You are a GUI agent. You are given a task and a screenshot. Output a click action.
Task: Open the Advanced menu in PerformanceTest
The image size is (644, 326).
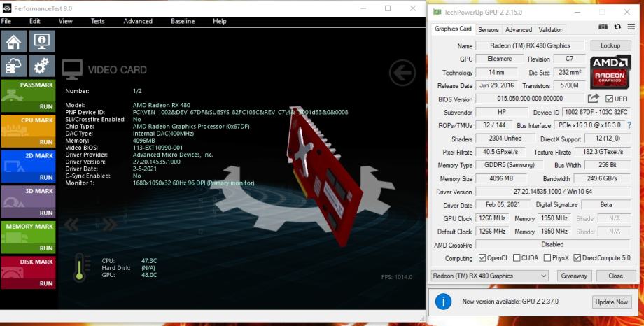138,22
